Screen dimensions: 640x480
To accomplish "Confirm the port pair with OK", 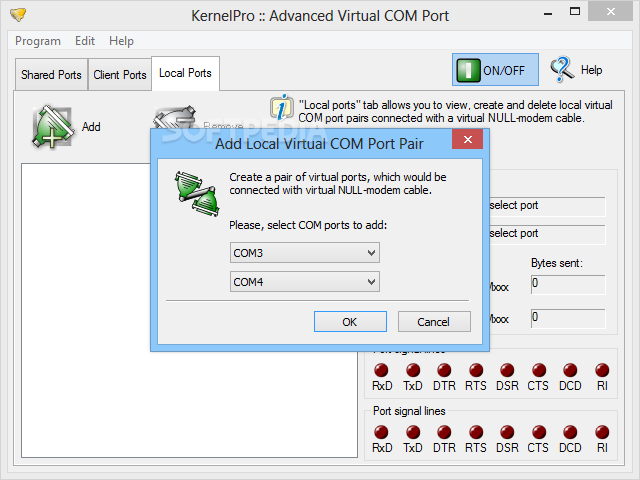I will (350, 322).
